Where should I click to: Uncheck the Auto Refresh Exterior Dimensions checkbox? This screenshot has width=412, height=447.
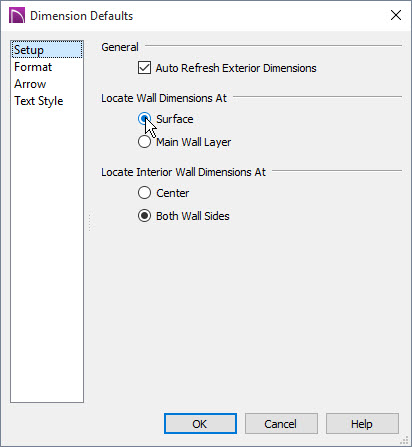pyautogui.click(x=144, y=68)
